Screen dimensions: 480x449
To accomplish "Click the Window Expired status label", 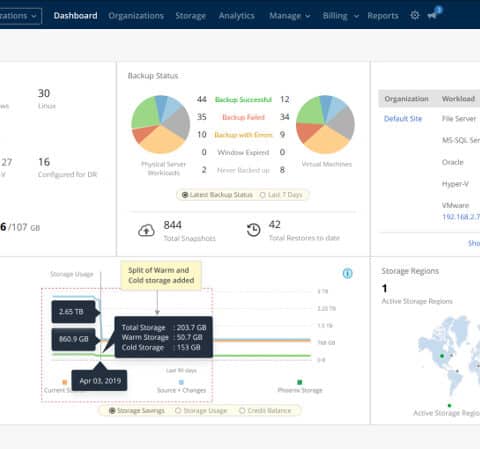I will (x=243, y=152).
